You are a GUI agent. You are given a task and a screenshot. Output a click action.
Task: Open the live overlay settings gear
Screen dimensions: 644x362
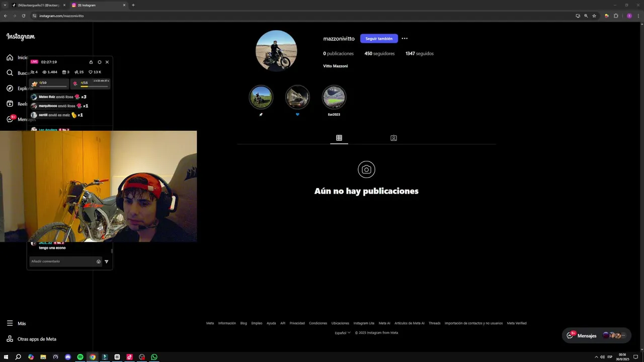point(99,62)
